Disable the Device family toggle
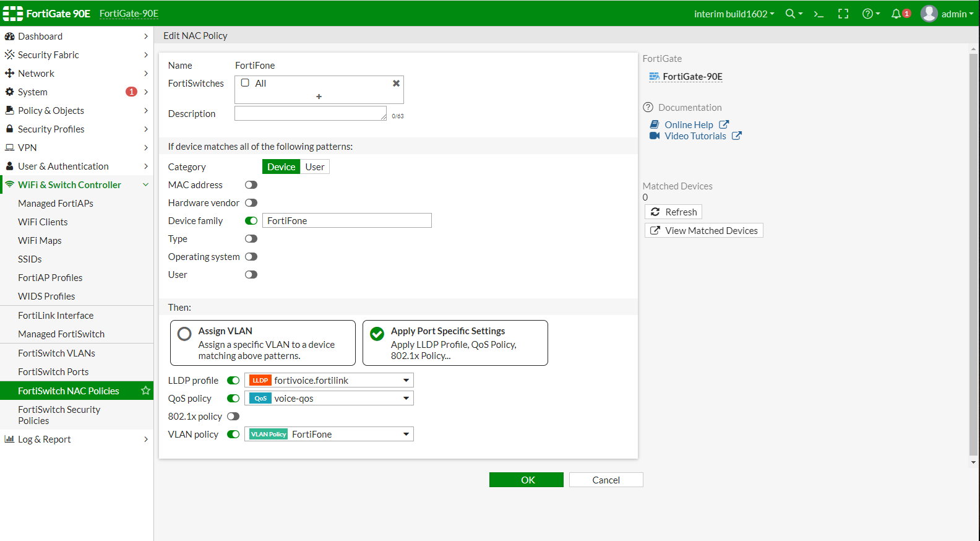Screen dimensions: 980x541 (x=251, y=221)
